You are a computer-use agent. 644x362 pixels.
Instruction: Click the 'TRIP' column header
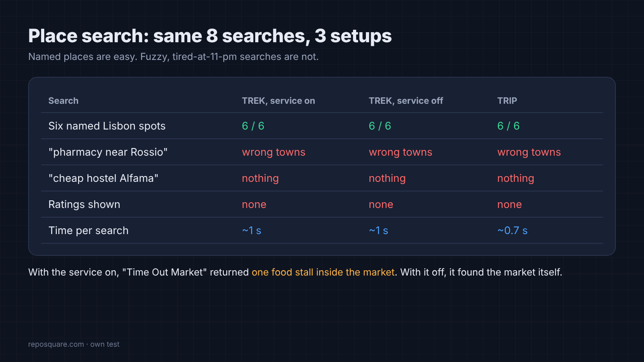point(507,101)
